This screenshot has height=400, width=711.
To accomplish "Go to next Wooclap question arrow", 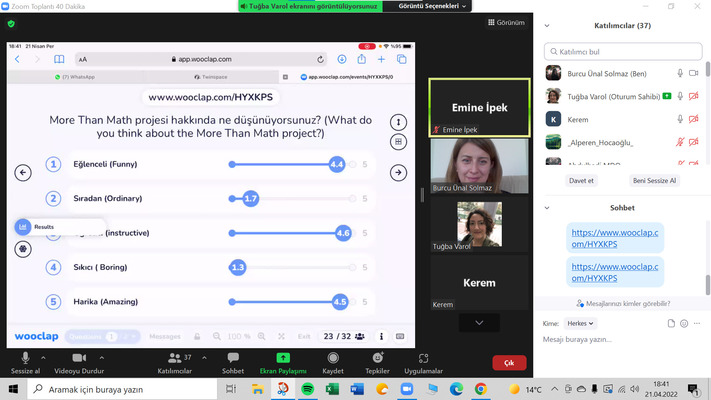I will pyautogui.click(x=398, y=172).
